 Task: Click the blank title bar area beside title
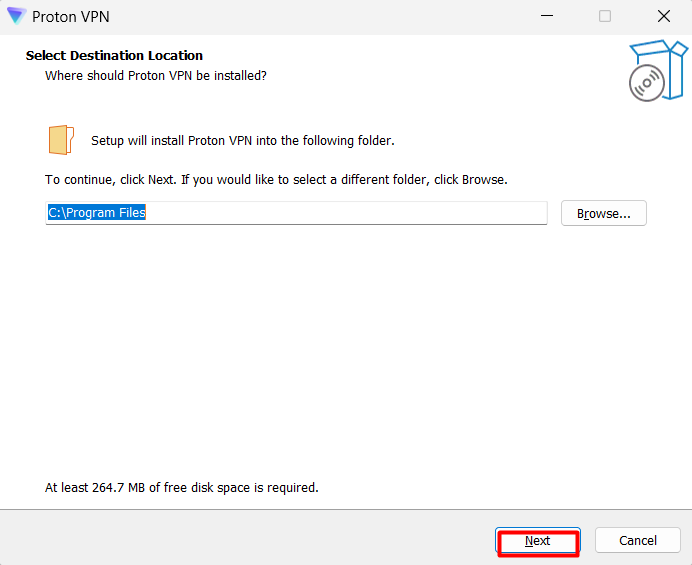coord(316,16)
